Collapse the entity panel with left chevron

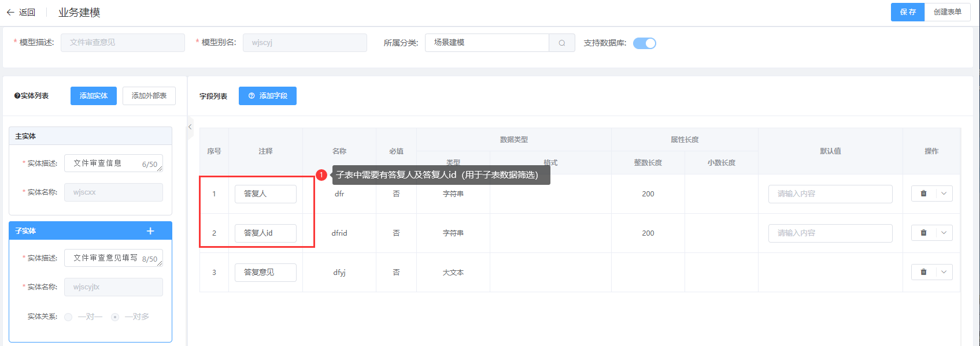tap(190, 127)
